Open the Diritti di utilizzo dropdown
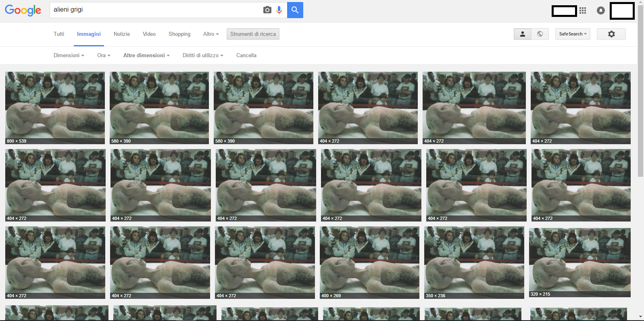Viewport: 644px width, 321px height. [202, 56]
